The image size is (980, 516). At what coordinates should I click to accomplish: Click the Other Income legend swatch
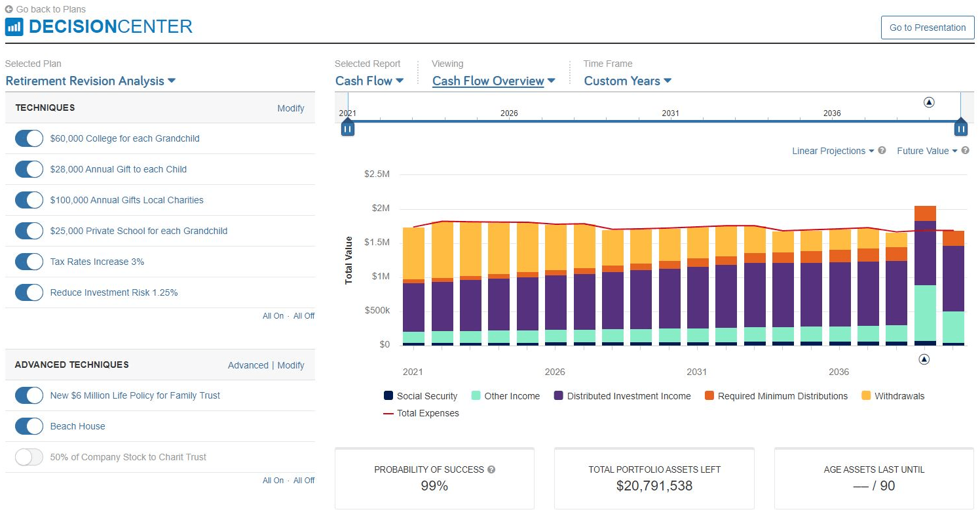coord(476,396)
